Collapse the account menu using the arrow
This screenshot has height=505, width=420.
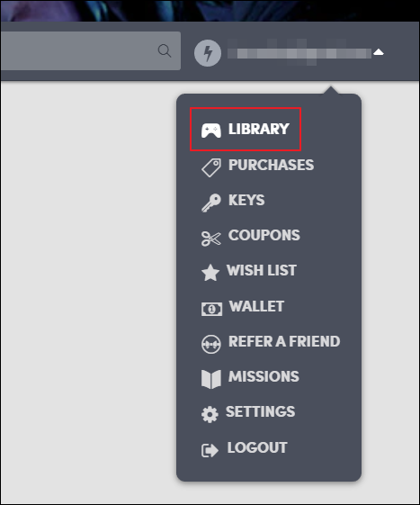pyautogui.click(x=379, y=52)
